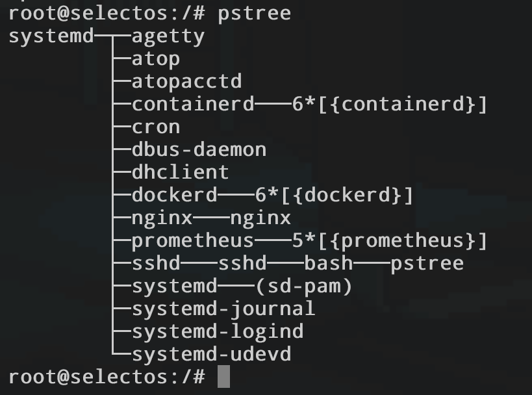
Task: Place cursor at the bottom shell prompt
Action: click(x=223, y=376)
